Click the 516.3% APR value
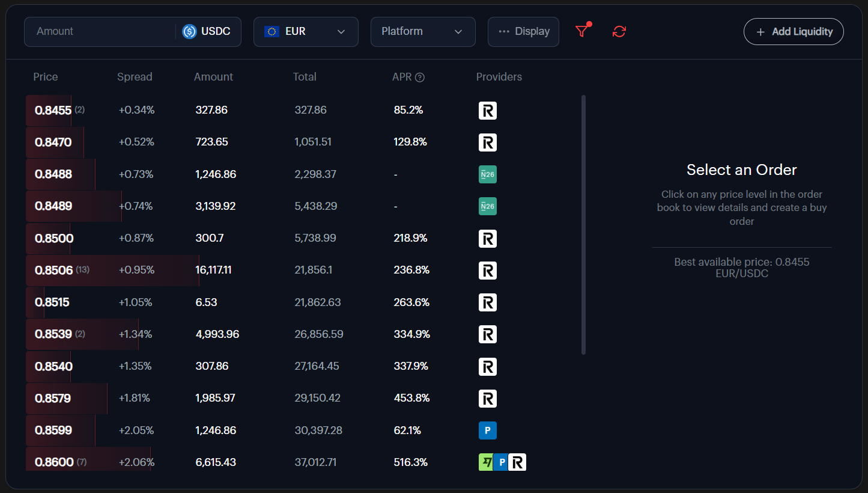The width and height of the screenshot is (868, 493). 411,462
